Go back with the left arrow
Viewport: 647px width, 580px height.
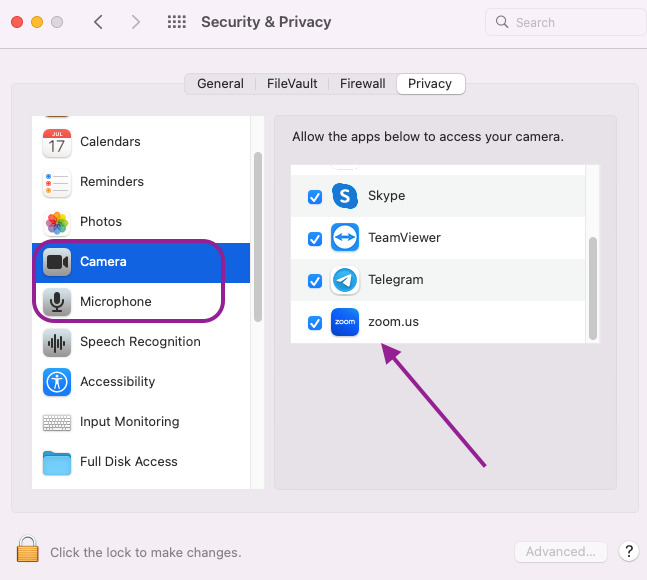coord(98,22)
